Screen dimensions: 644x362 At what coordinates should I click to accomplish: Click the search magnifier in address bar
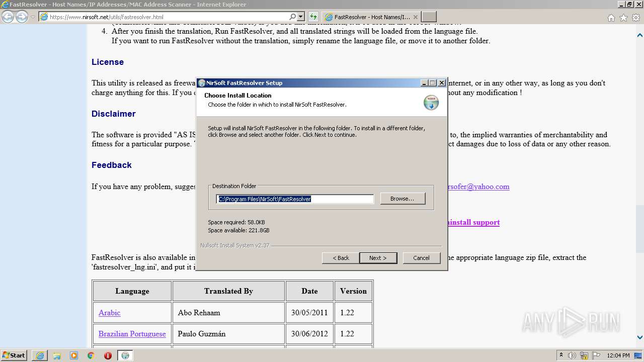(293, 17)
